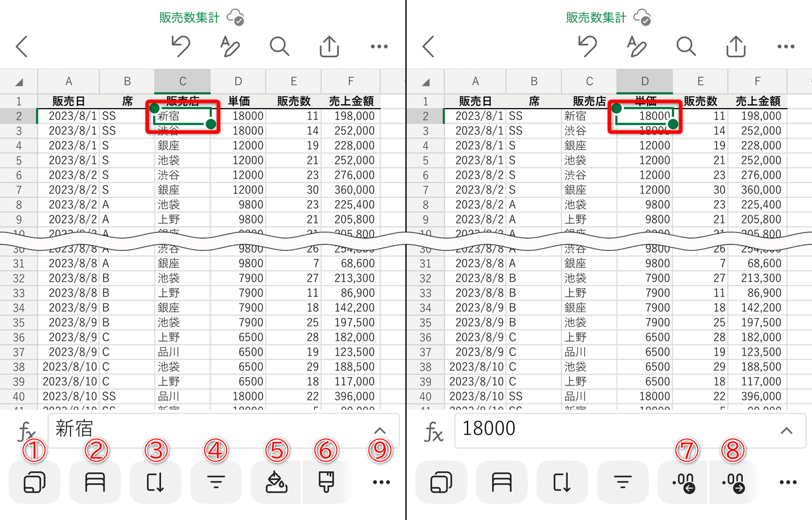The height and width of the screenshot is (520, 812).
Task: Collapse the formula bar with the chevron
Action: 379,429
